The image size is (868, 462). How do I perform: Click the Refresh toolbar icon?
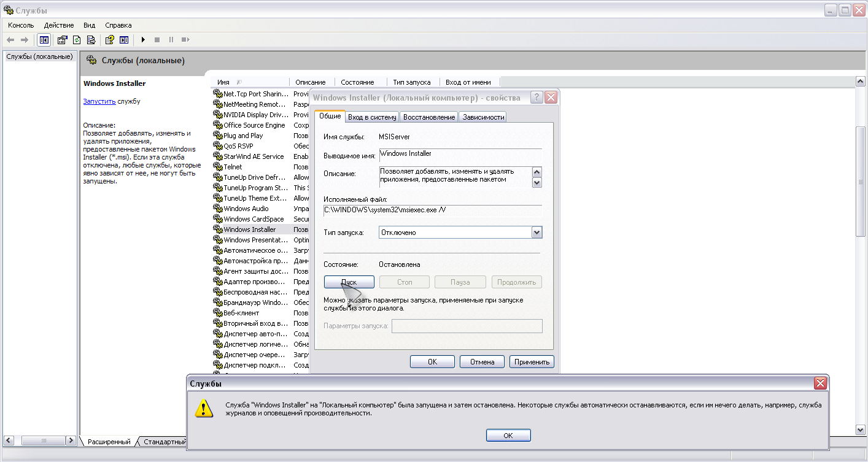[x=77, y=40]
